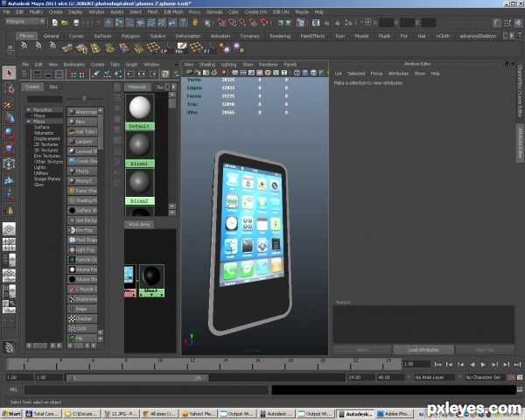Collapse the Favorites tree group
525x420 pixels.
pos(29,110)
